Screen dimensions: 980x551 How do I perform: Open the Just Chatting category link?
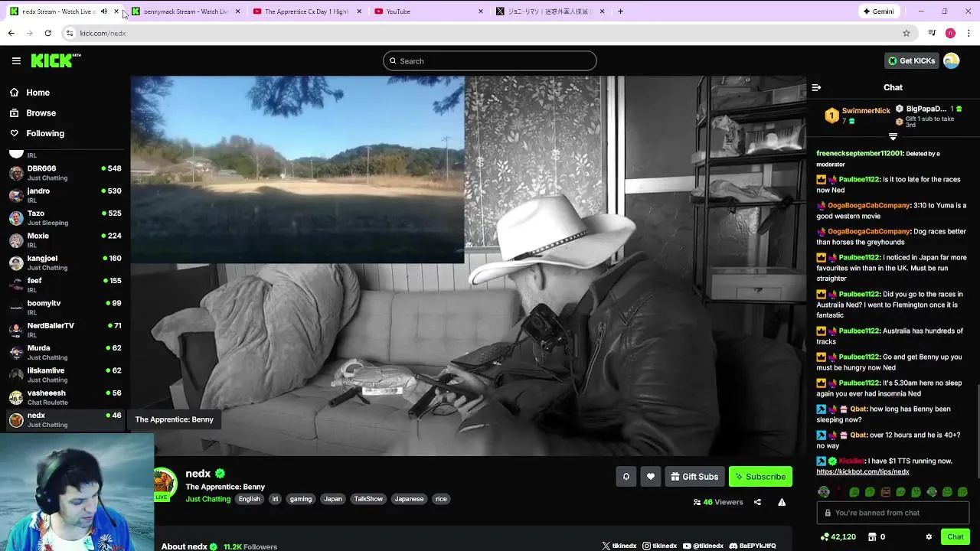[x=207, y=499]
